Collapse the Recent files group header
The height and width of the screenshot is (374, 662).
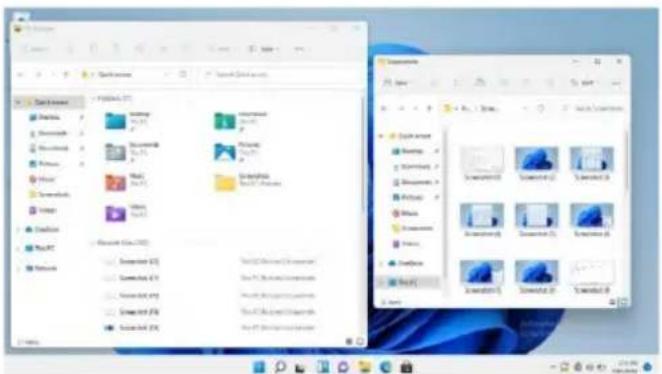pyautogui.click(x=93, y=243)
